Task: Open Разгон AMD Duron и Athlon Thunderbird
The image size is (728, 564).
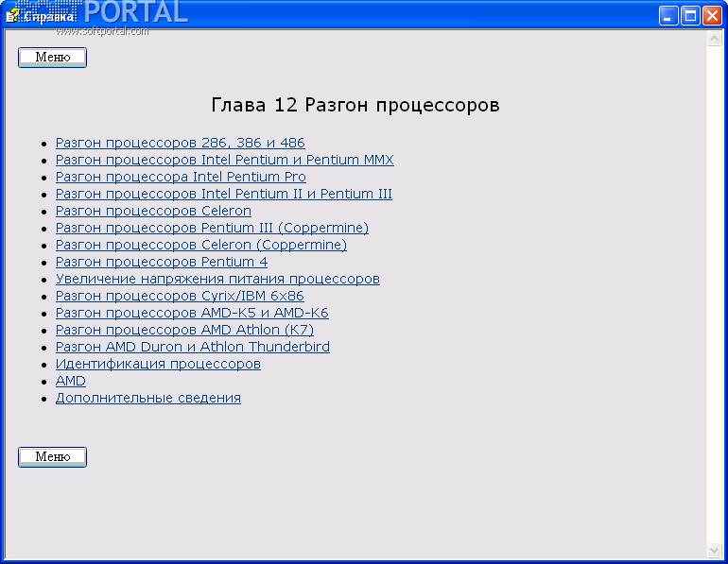Action: (x=193, y=347)
